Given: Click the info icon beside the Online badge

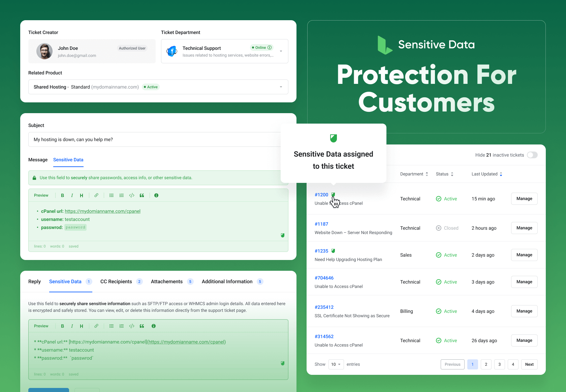Looking at the screenshot, I should 270,47.
